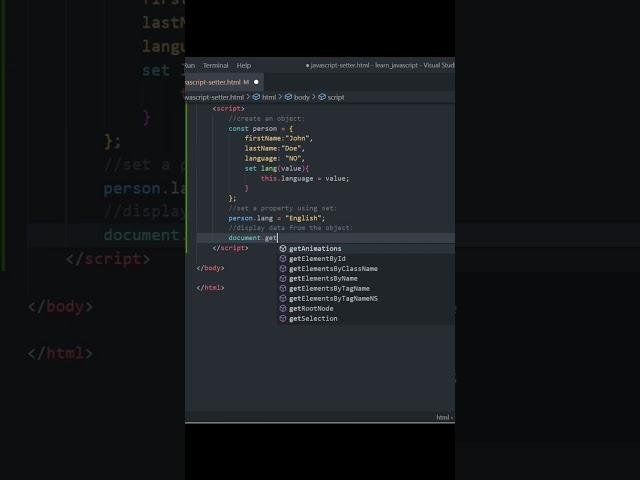
Task: Click the method icon beside getElementsByTagNameNS
Action: pos(283,298)
